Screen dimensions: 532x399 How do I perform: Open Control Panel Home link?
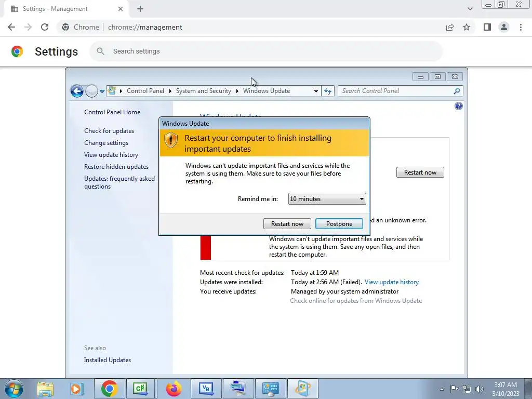(112, 112)
